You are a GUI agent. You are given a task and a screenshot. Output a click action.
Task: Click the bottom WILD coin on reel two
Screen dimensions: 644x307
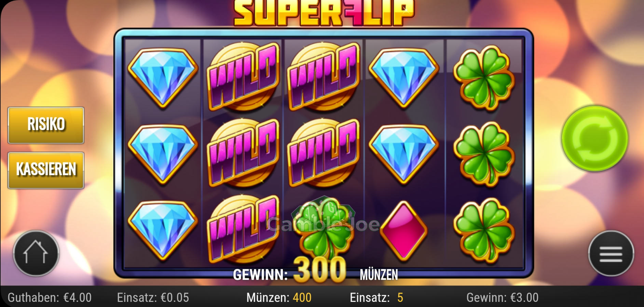(243, 230)
